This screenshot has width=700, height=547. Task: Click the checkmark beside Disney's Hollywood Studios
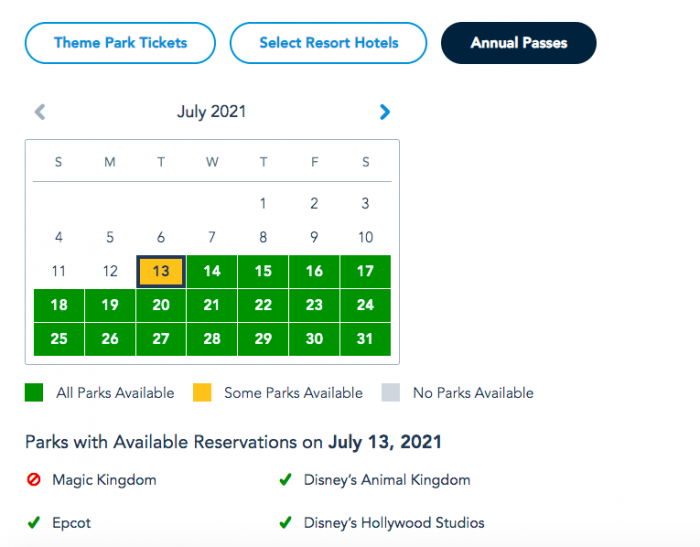coord(285,523)
